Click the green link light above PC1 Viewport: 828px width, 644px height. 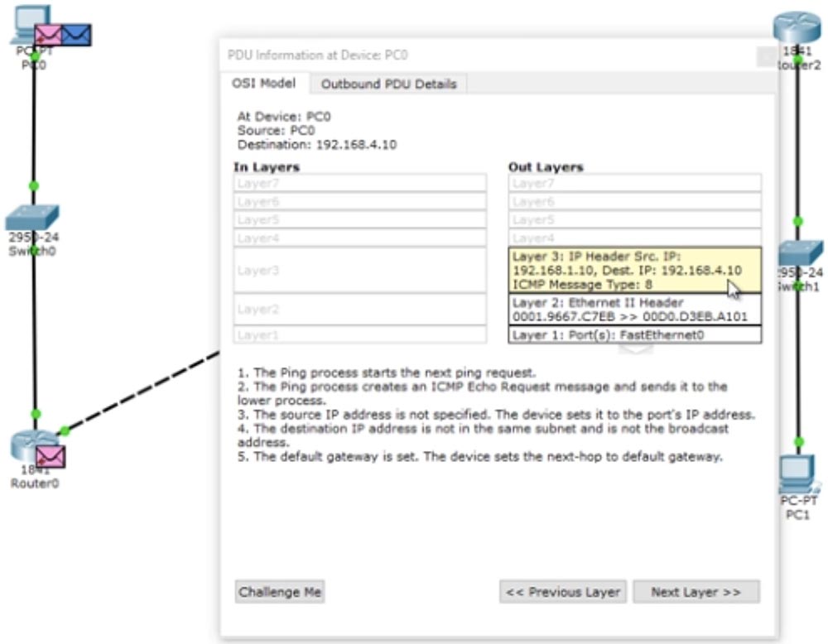point(799,441)
